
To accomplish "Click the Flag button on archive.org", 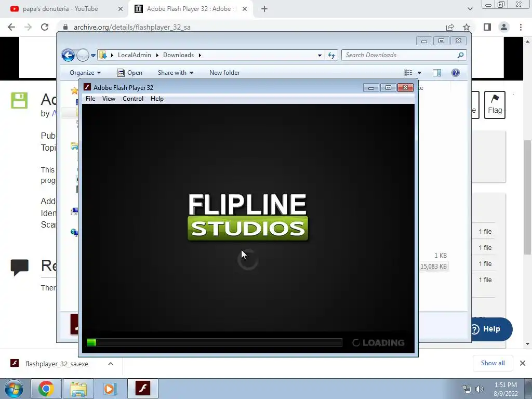I will (x=495, y=105).
